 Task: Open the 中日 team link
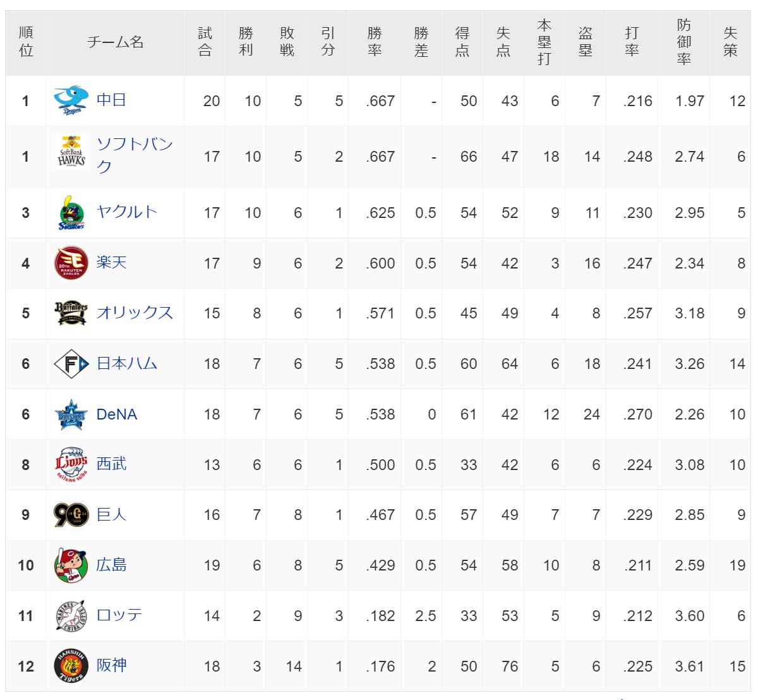(x=111, y=100)
